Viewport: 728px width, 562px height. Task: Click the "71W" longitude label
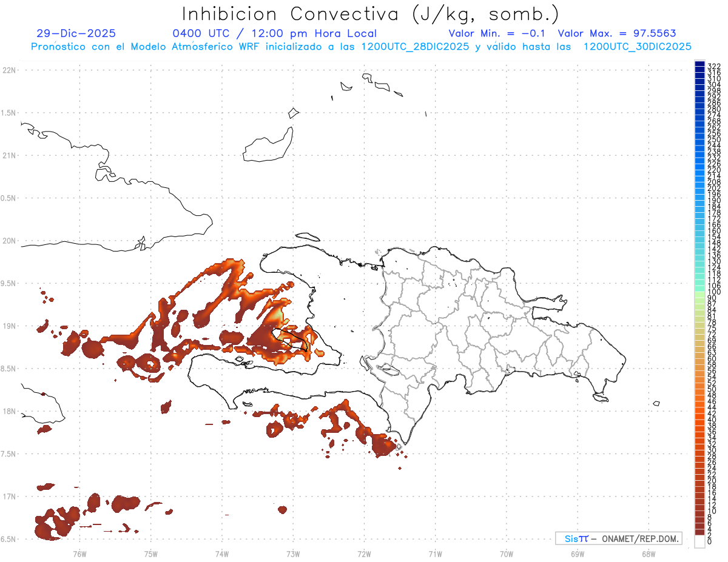click(435, 554)
